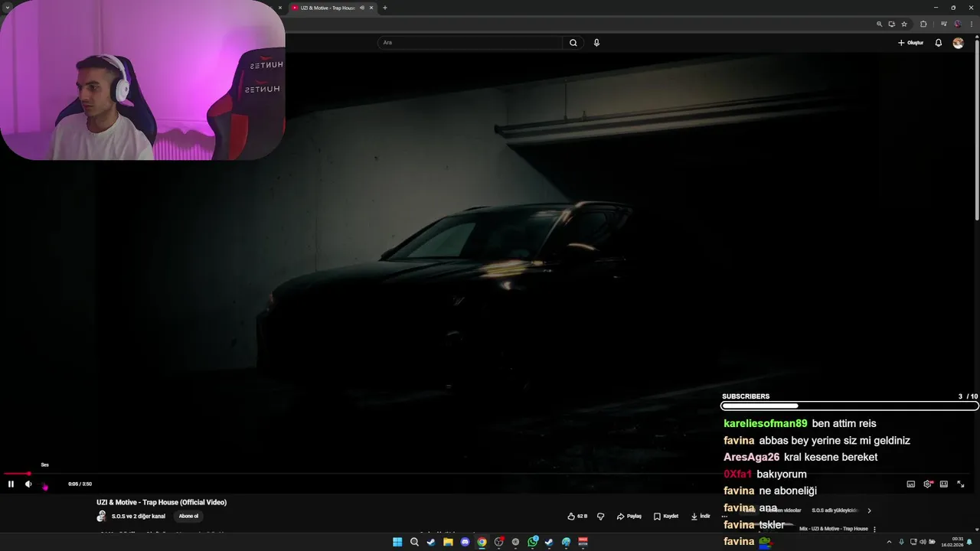Open Windows taskbar search
The image size is (980, 551).
coord(414,542)
